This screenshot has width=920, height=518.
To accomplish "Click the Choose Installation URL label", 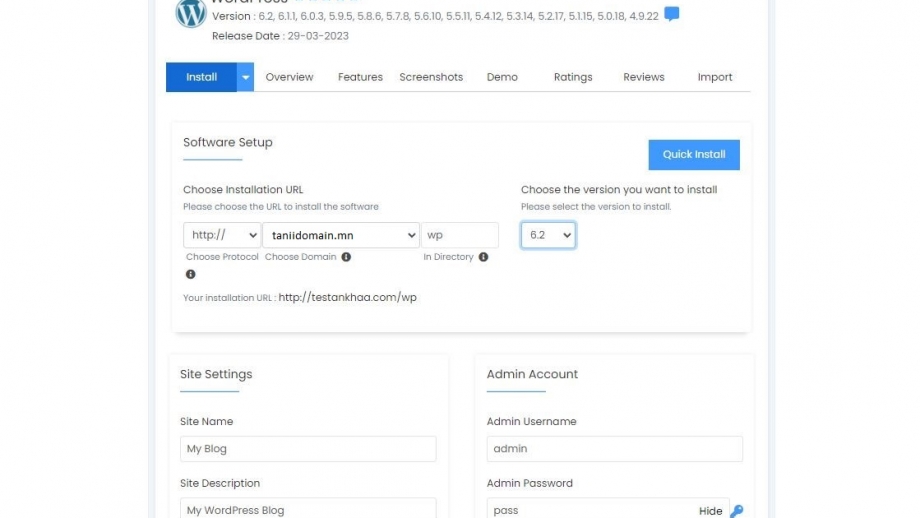I will pyautogui.click(x=243, y=189).
